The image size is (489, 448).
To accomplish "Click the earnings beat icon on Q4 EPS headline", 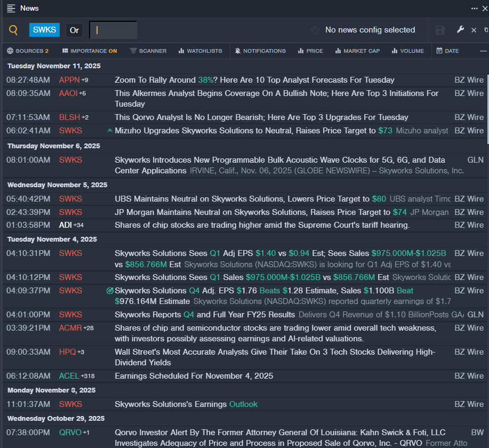I will 110,291.
